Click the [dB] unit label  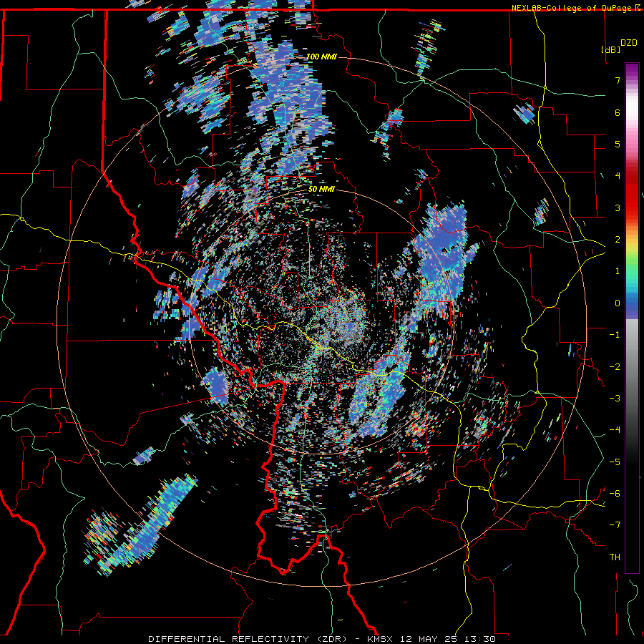[x=611, y=49]
